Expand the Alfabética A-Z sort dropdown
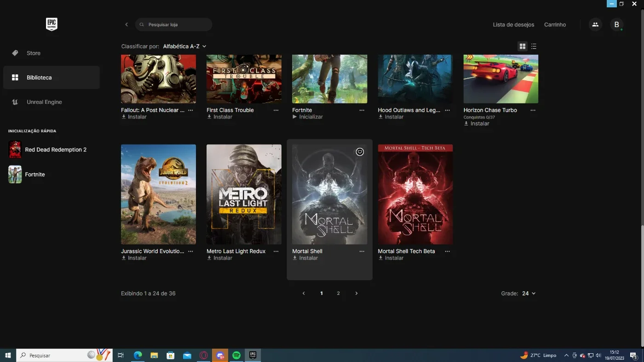 pyautogui.click(x=184, y=46)
